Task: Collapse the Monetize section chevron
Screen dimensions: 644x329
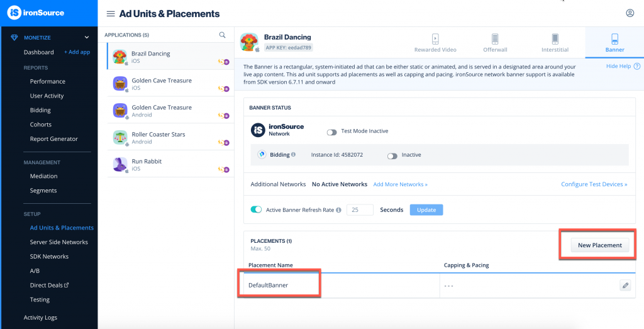Action: pyautogui.click(x=87, y=37)
